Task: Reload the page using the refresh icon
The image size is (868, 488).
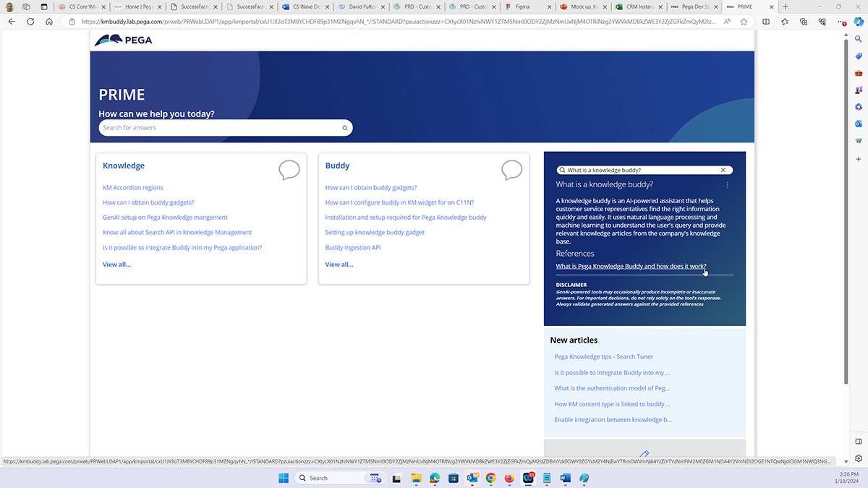Action: click(30, 21)
